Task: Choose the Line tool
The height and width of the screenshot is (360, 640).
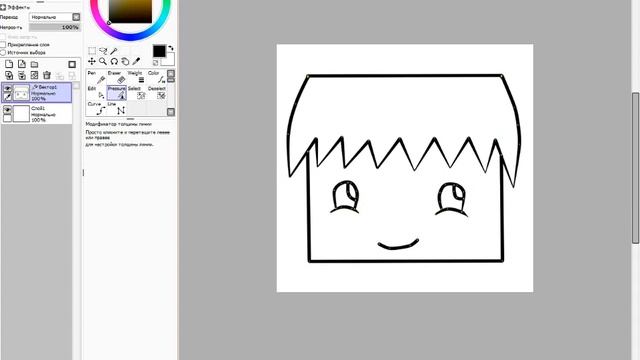Action: pos(116,108)
